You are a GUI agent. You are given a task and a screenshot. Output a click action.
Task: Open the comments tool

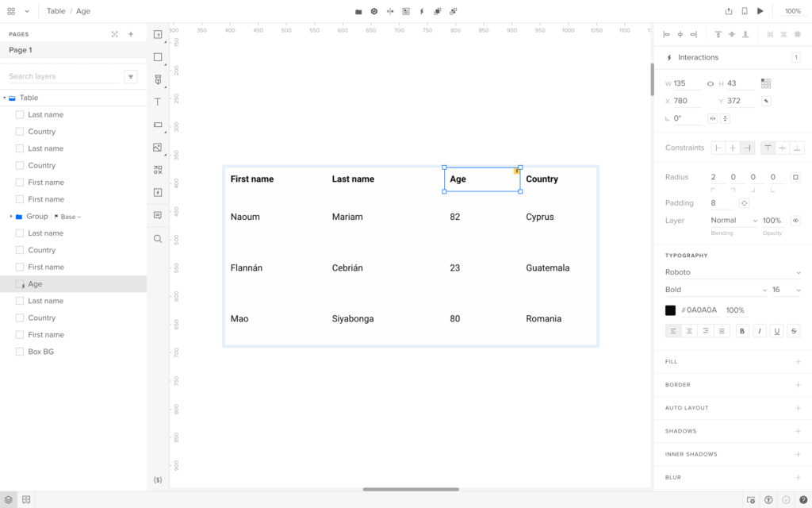tap(158, 215)
